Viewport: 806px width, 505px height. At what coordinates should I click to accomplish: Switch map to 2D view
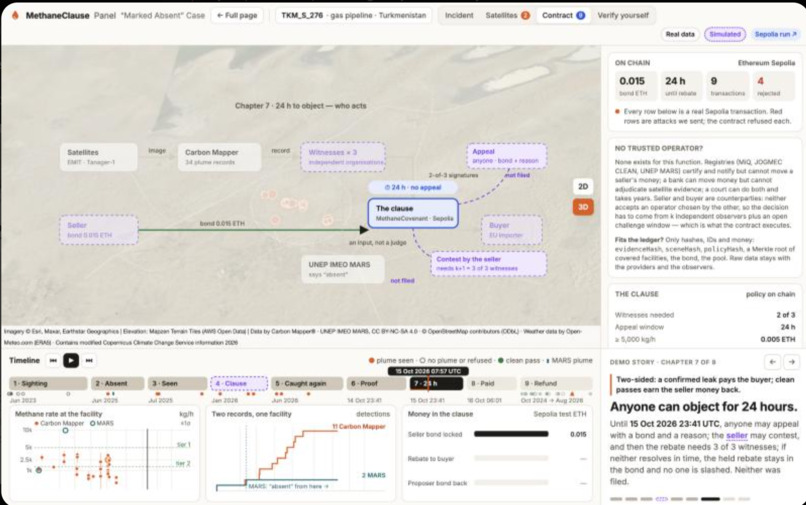tap(583, 187)
